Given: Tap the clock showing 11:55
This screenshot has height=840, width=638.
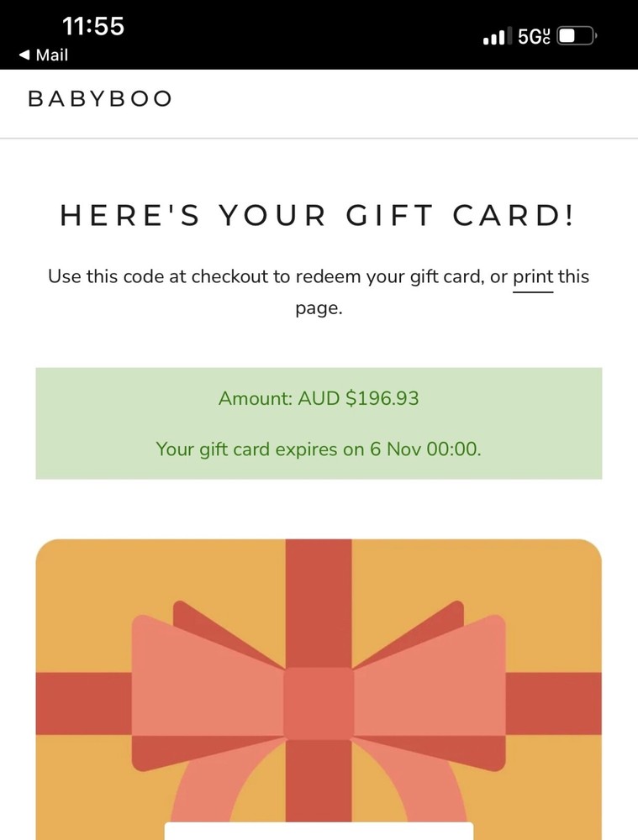Looking at the screenshot, I should pyautogui.click(x=93, y=26).
